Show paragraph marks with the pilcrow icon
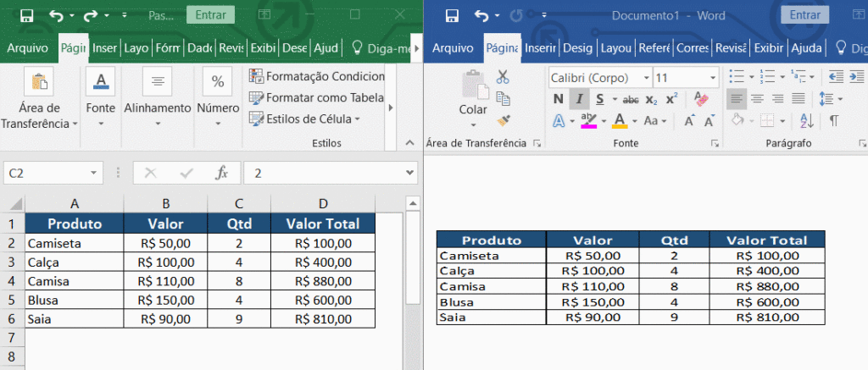The width and height of the screenshot is (868, 370). coord(834,120)
